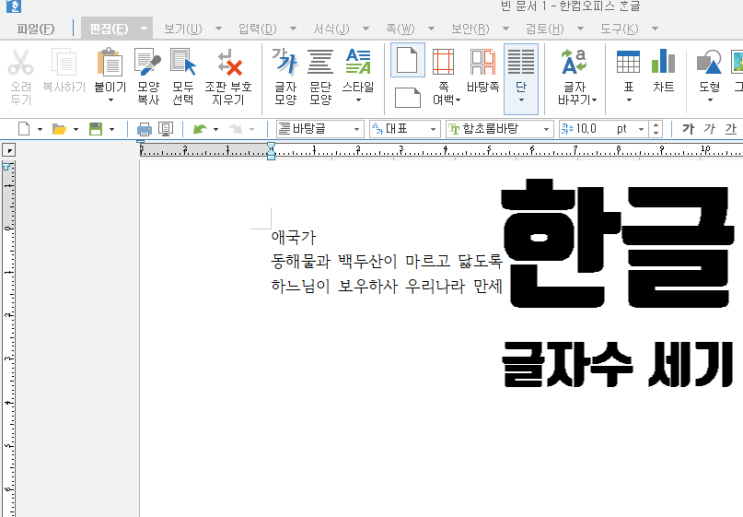This screenshot has width=743, height=517.
Task: Click the Undo arrow icon
Action: 200,129
